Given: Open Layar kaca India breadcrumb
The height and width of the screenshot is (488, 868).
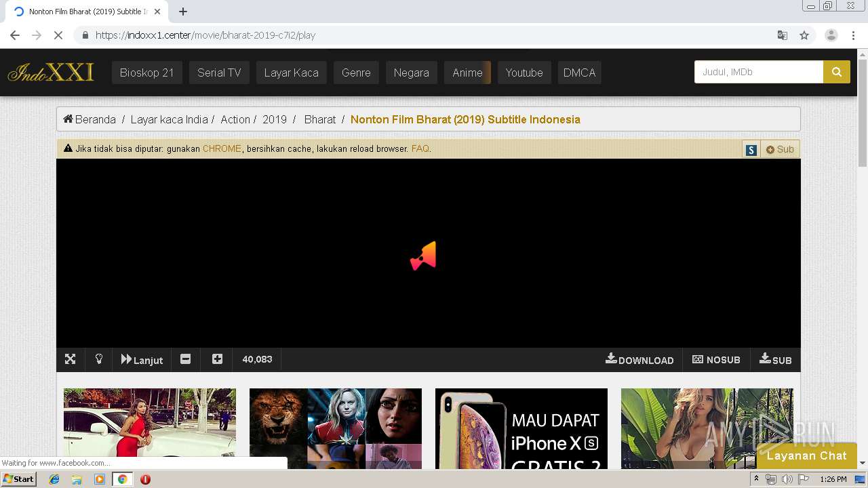Looking at the screenshot, I should point(169,119).
